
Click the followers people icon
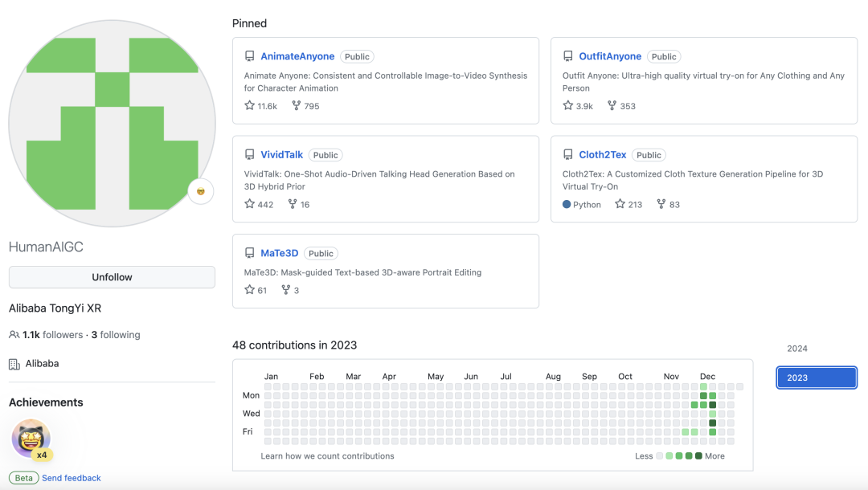[x=14, y=335]
